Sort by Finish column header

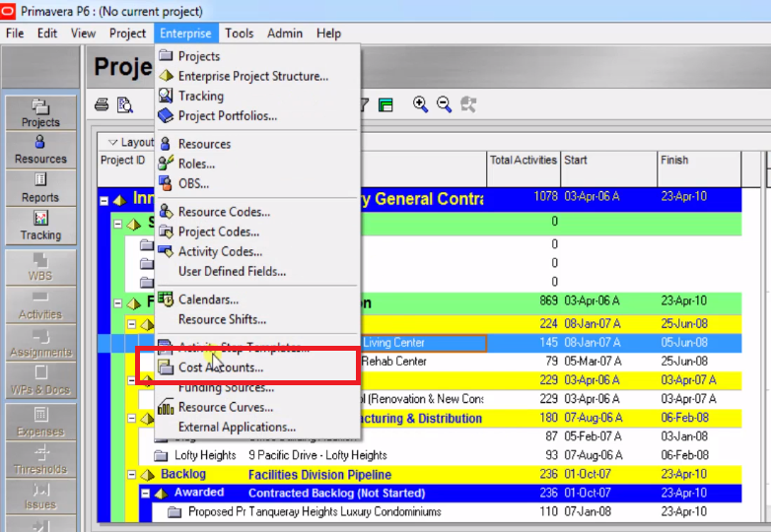click(699, 168)
